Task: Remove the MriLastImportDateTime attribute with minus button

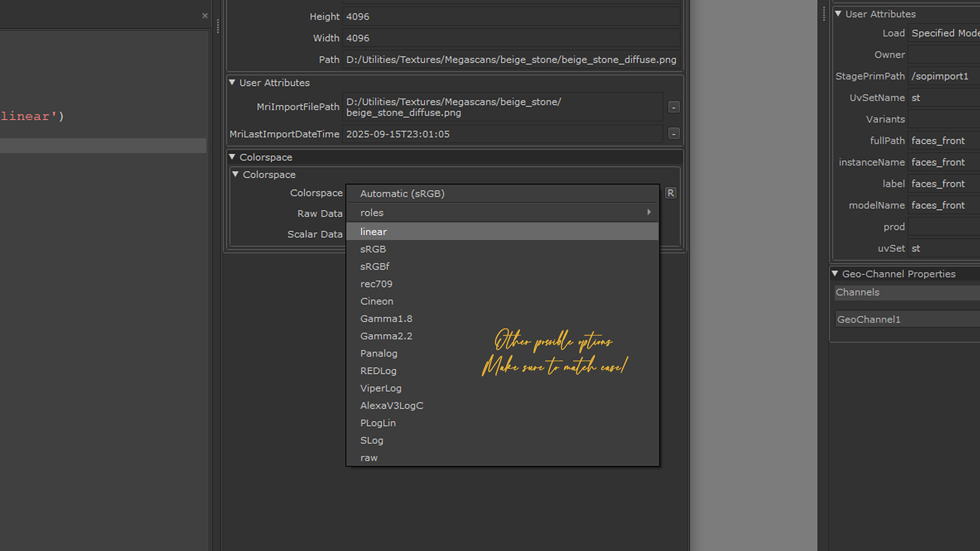Action: click(x=674, y=134)
